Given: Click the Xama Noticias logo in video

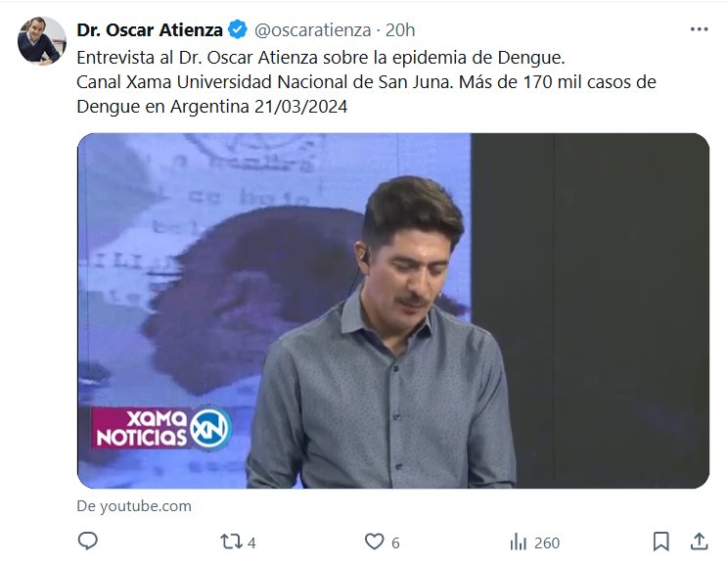Looking at the screenshot, I should 161,428.
